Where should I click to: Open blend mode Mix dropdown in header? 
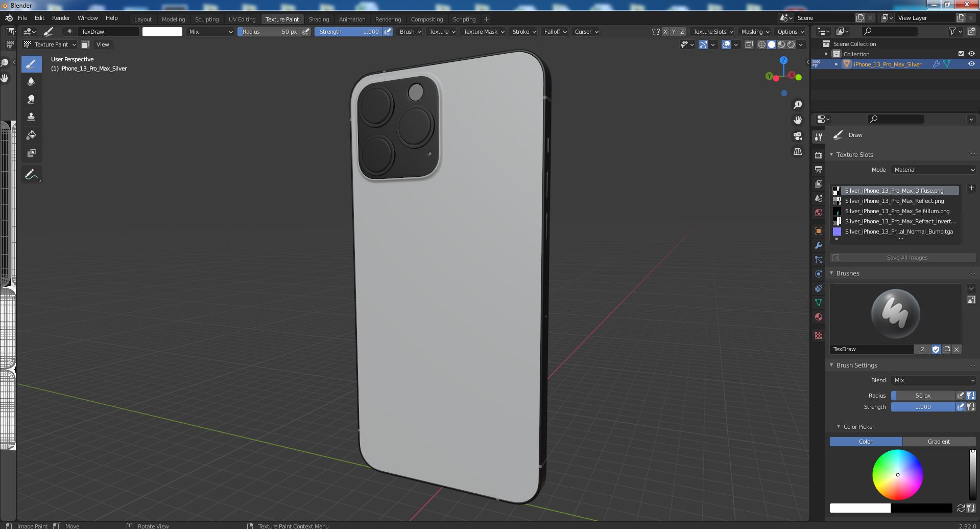pyautogui.click(x=210, y=32)
